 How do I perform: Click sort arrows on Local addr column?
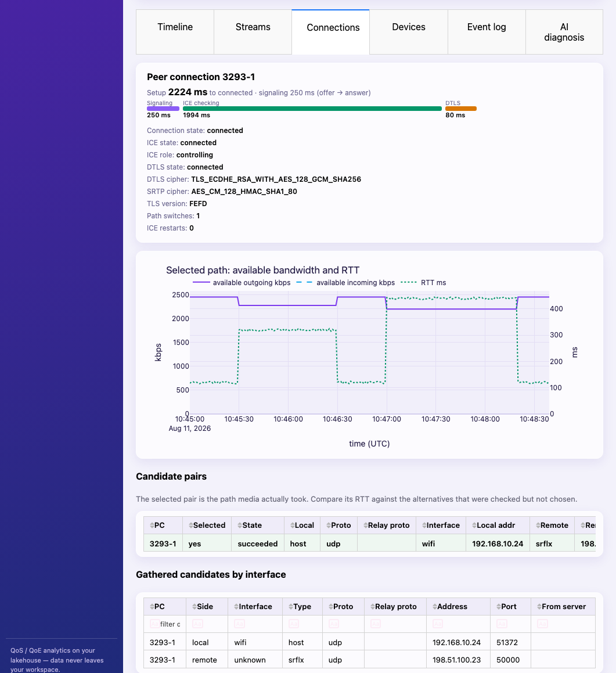click(474, 526)
